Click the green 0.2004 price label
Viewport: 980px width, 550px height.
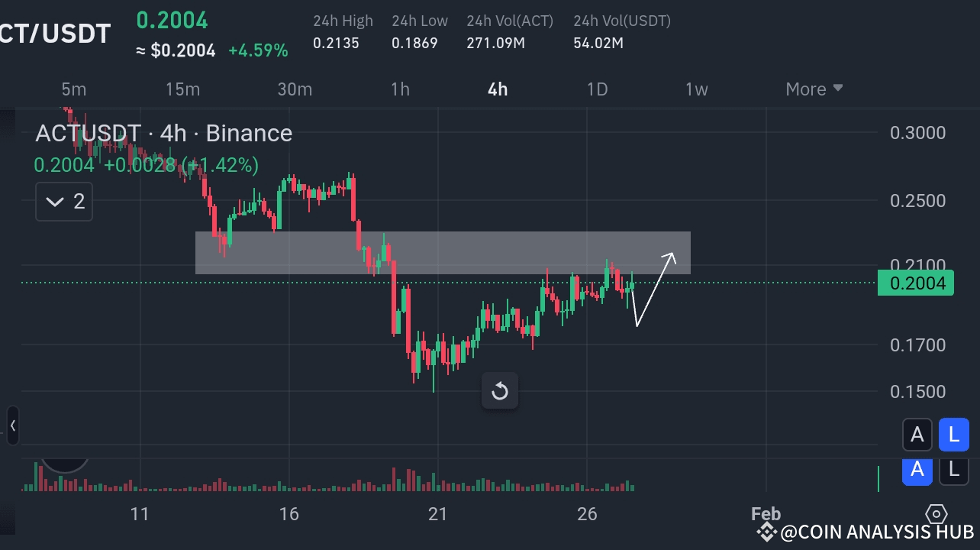coord(915,283)
